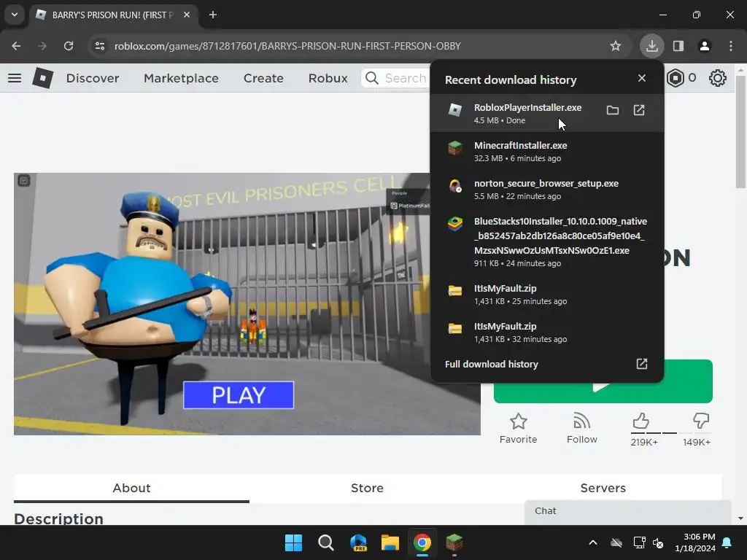Click the game thumbnail image
747x560 pixels.
(x=247, y=304)
